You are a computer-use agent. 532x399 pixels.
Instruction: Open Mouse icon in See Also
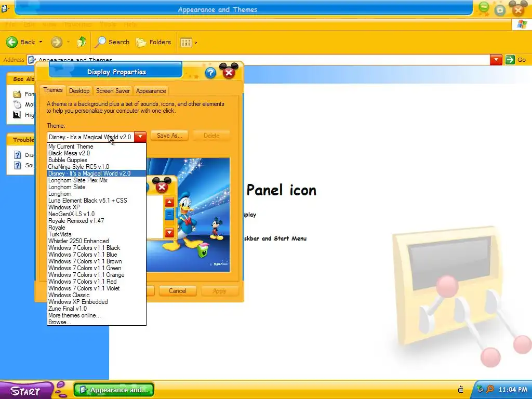(x=17, y=104)
